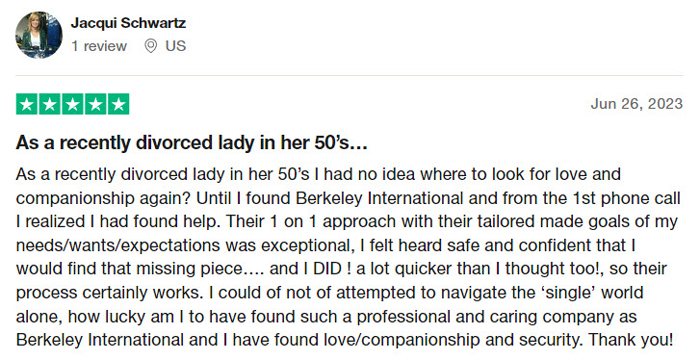Click 'Berkeley International' in the last review line
This screenshot has height=360, width=700.
click(100, 340)
